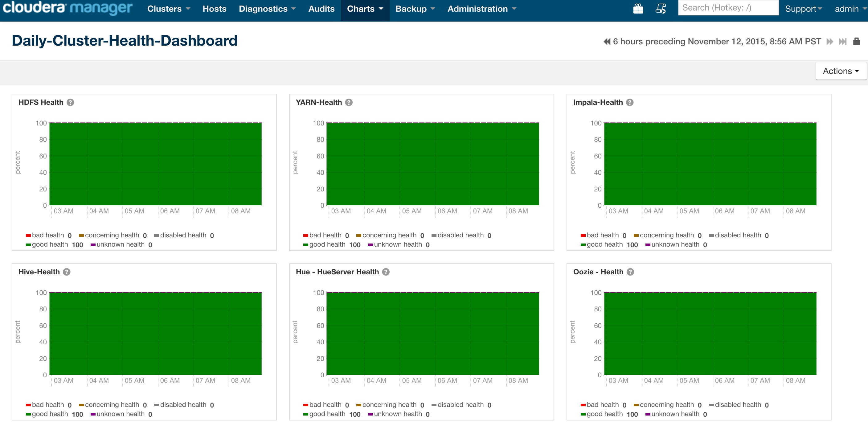Viewport: 868px width, 426px height.
Task: Step the time range backward with the rewind icon
Action: (x=607, y=41)
